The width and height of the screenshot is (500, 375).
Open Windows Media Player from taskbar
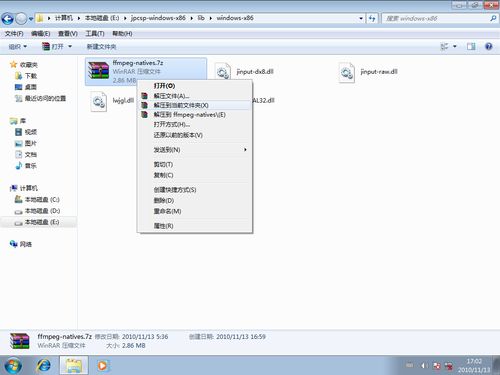(x=102, y=365)
